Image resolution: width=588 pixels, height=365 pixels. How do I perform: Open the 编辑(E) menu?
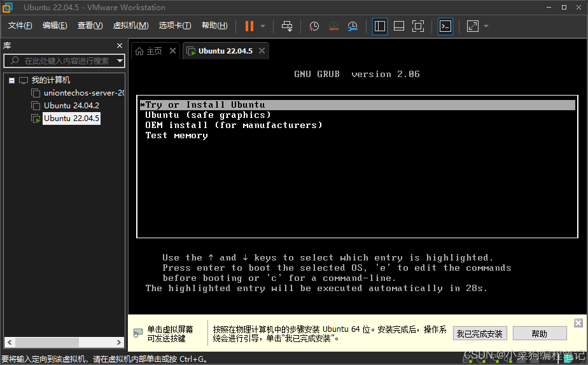(x=55, y=25)
